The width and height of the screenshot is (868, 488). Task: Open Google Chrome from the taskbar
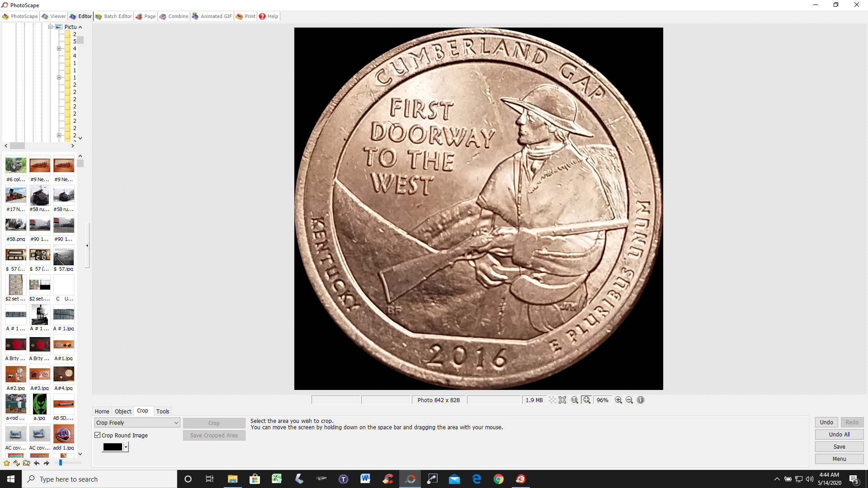tap(499, 479)
